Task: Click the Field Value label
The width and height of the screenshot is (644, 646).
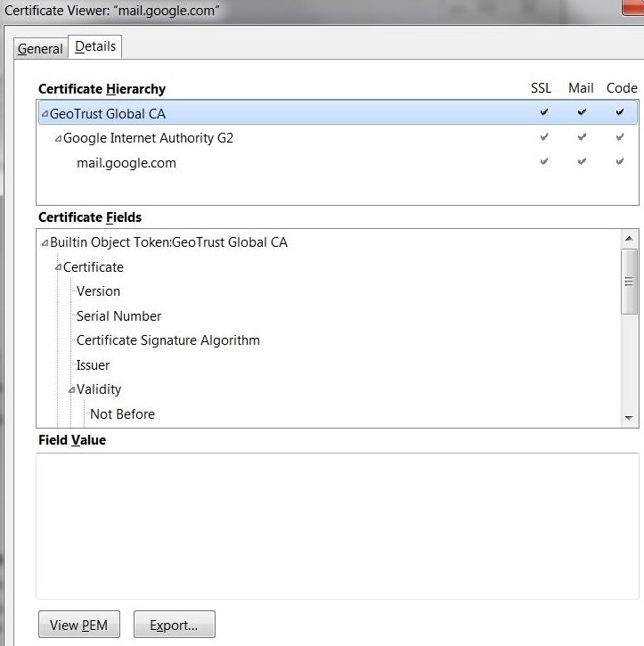Action: (72, 440)
